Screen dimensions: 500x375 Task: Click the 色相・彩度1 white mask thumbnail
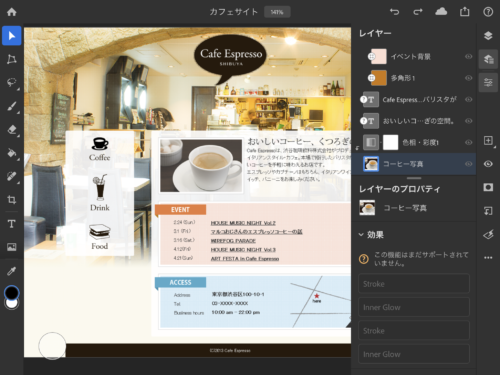390,142
